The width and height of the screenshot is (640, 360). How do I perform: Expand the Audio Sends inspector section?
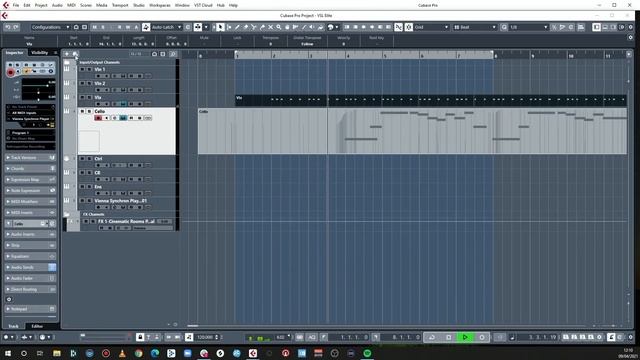coord(31,267)
